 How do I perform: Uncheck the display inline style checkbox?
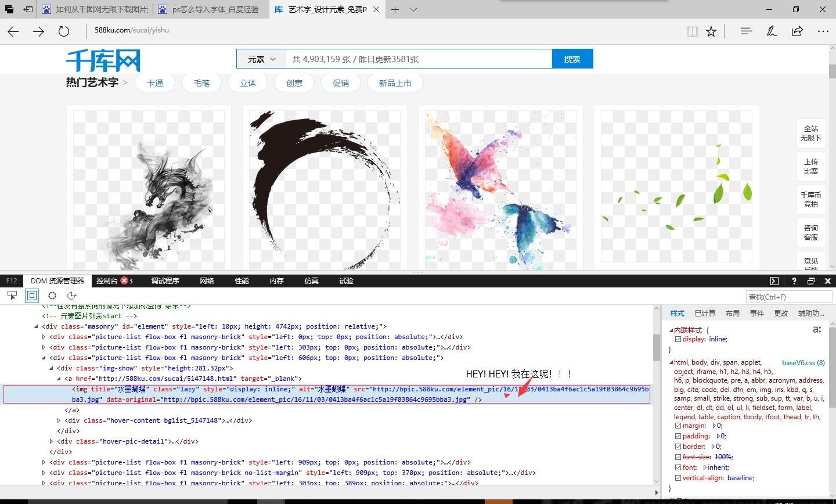[678, 339]
